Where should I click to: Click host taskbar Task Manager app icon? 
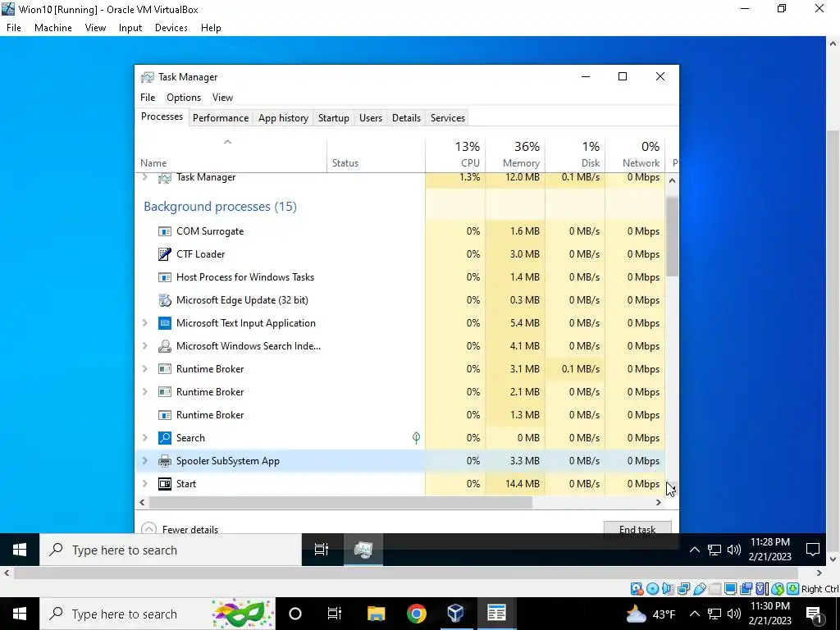point(496,614)
